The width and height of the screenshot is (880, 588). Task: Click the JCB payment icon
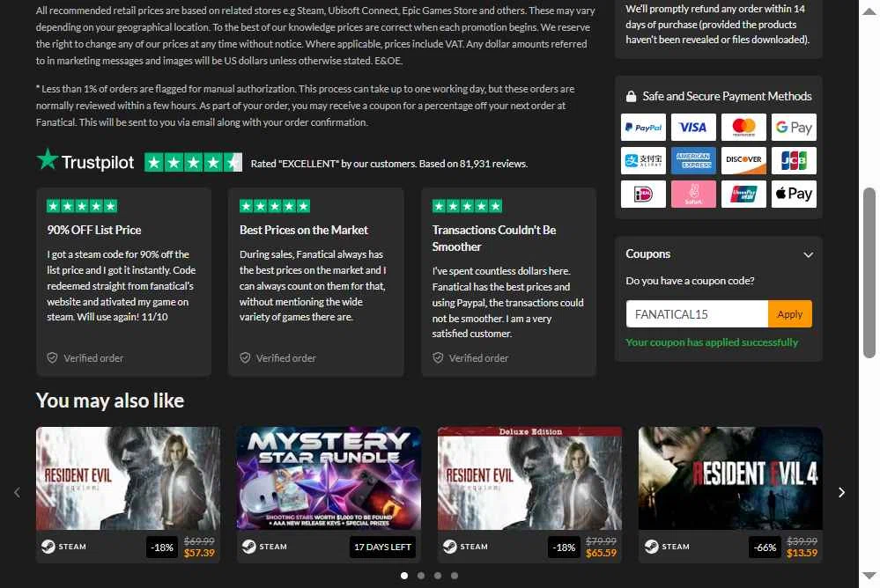point(794,160)
